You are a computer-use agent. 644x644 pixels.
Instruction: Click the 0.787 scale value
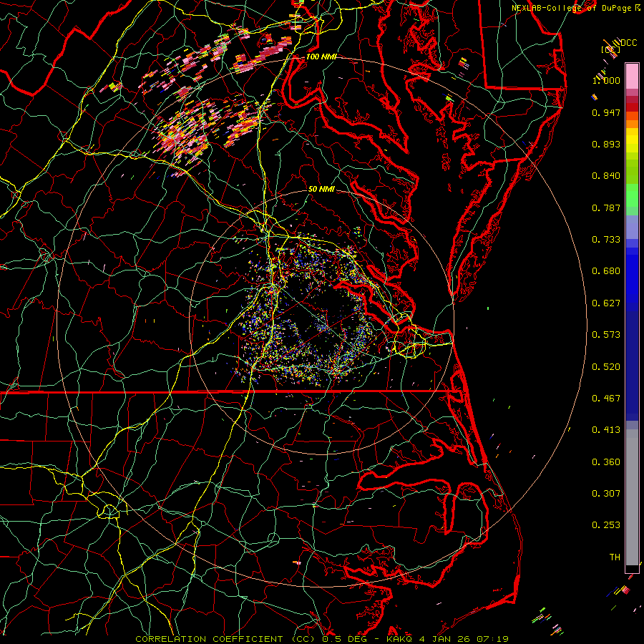(605, 208)
